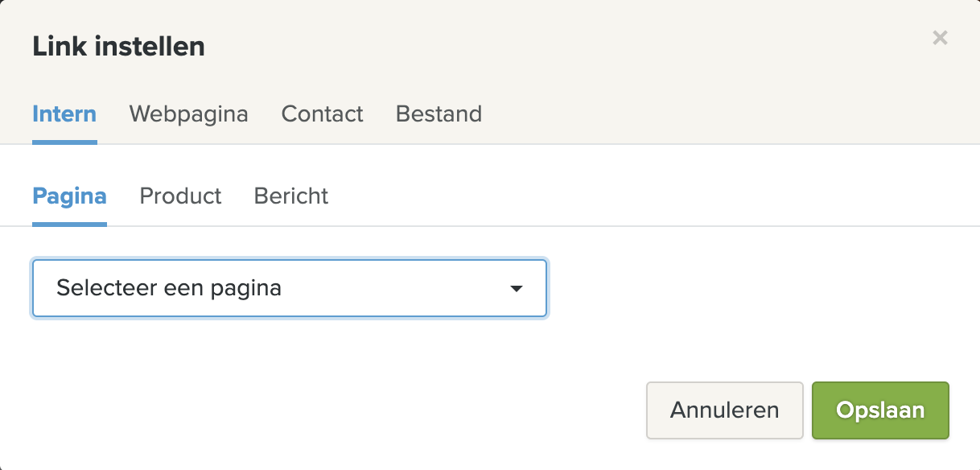Image resolution: width=980 pixels, height=470 pixels.
Task: Select the Pagina sub-tab
Action: pos(69,196)
